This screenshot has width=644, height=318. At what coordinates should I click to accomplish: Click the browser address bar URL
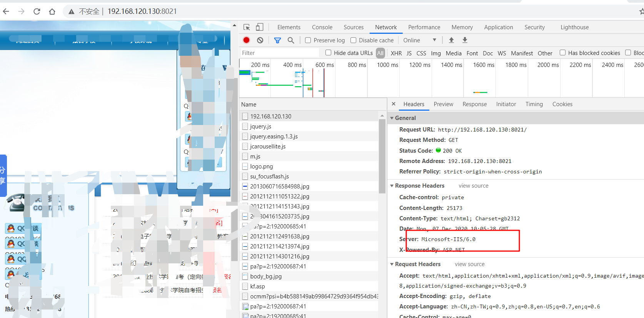[x=142, y=12]
